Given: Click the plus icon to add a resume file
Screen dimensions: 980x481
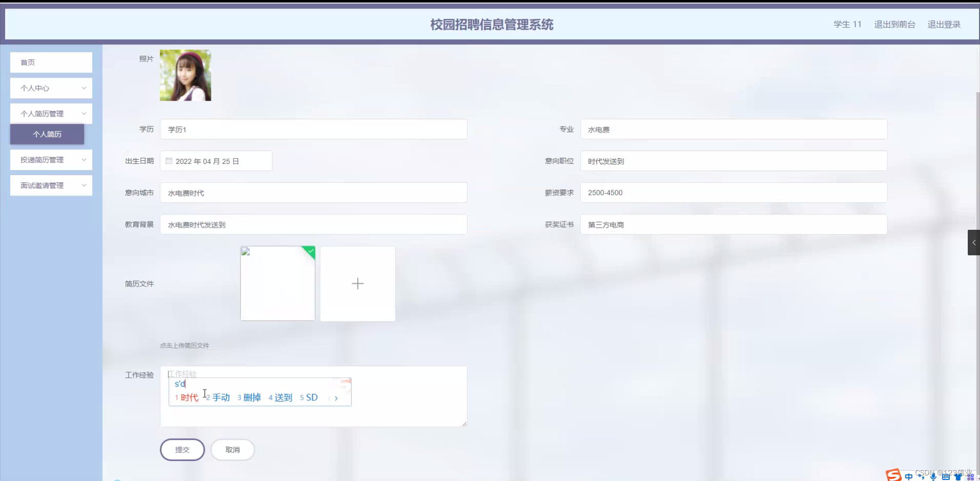Looking at the screenshot, I should (357, 283).
